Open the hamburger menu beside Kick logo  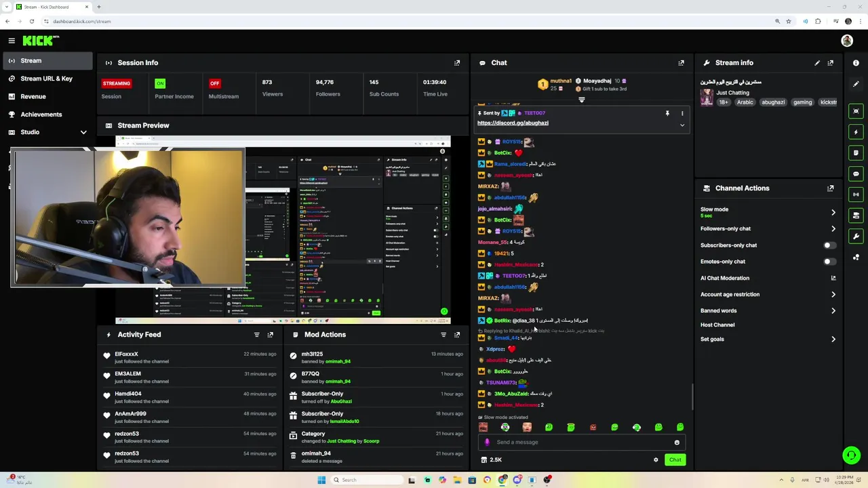12,41
